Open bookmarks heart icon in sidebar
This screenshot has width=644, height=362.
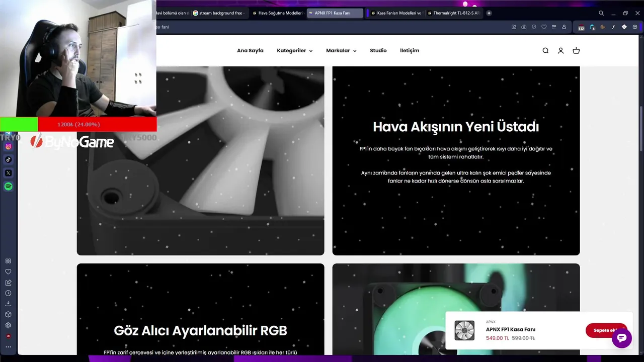tap(8, 271)
